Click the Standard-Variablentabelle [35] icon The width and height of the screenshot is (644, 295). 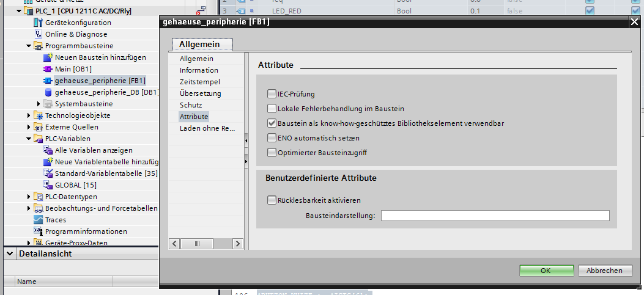click(48, 173)
